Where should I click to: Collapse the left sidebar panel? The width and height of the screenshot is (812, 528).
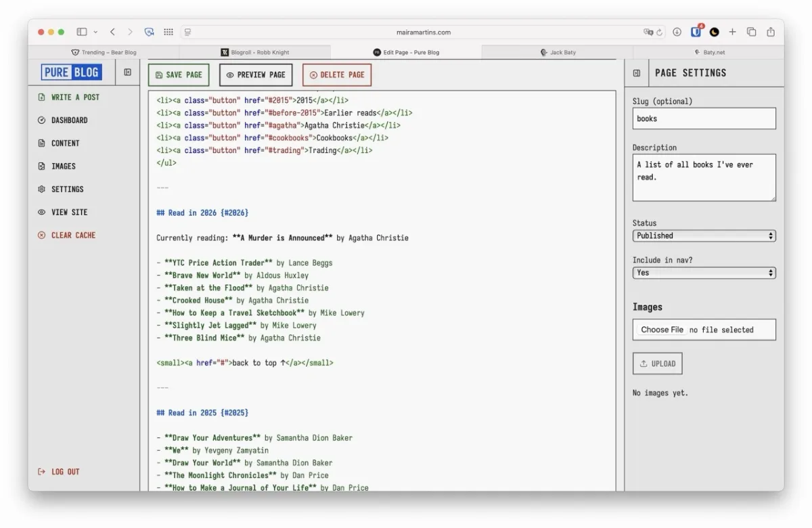tap(127, 72)
